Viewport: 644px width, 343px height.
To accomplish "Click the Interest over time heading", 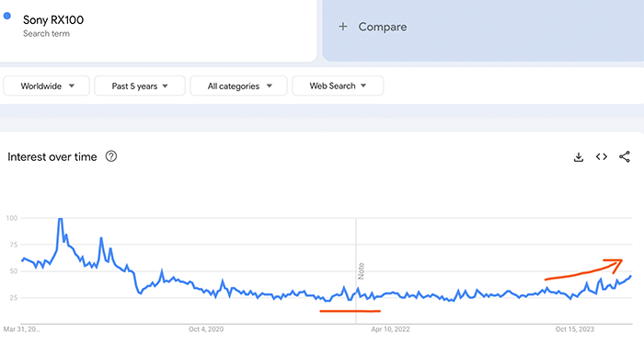I will pos(52,156).
